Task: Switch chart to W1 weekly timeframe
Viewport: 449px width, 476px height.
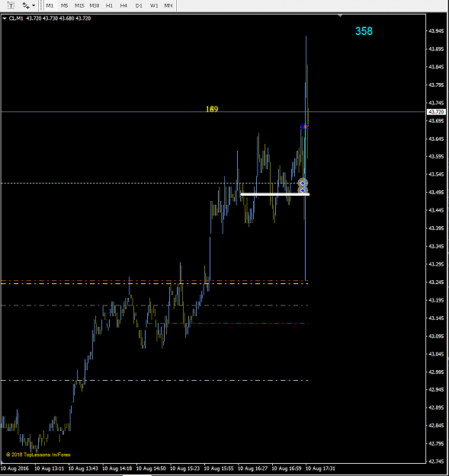Action: coord(154,5)
